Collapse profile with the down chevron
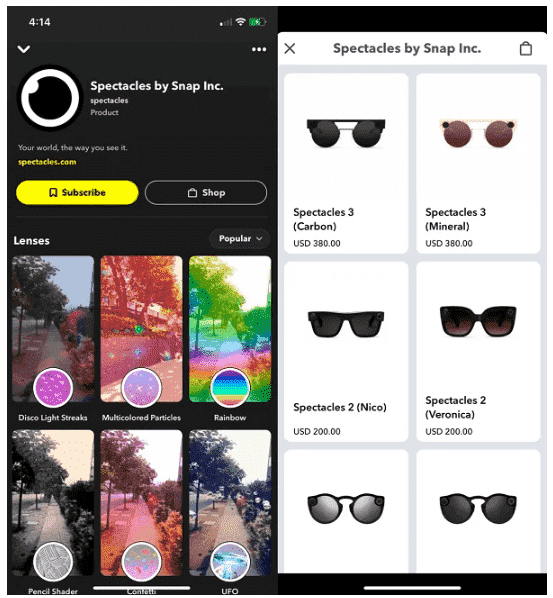Image resolution: width=553 pixels, height=598 pixels. tap(24, 49)
